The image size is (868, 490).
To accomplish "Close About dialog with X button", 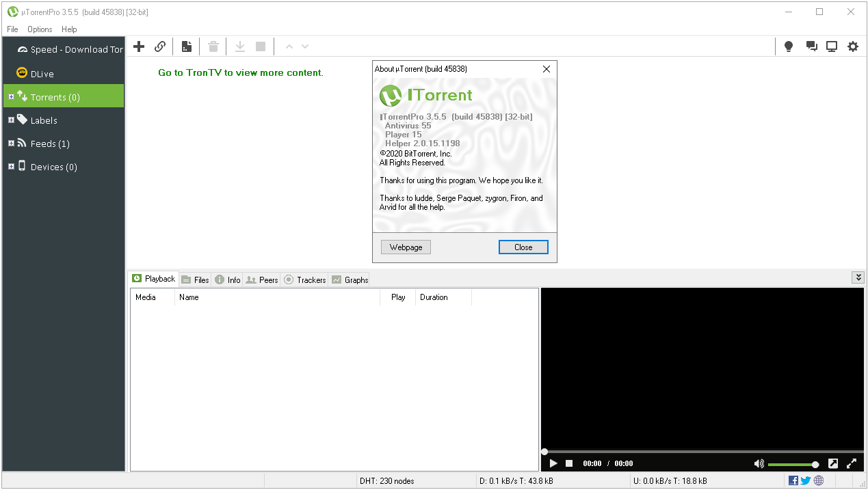I will tap(546, 69).
